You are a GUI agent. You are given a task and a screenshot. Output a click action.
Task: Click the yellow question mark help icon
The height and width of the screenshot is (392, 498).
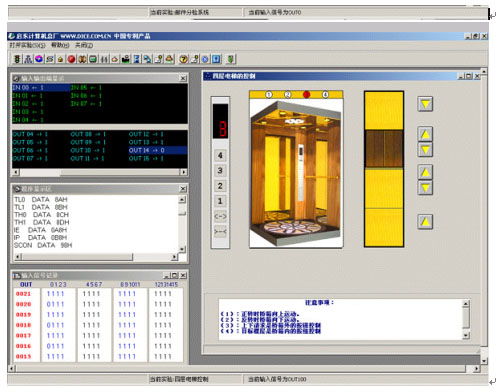(x=183, y=59)
